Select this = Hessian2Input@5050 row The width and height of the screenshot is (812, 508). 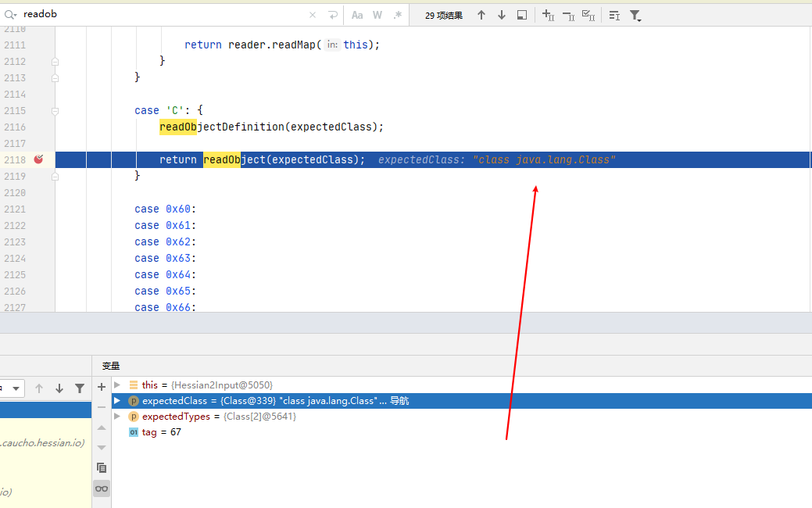click(x=461, y=385)
